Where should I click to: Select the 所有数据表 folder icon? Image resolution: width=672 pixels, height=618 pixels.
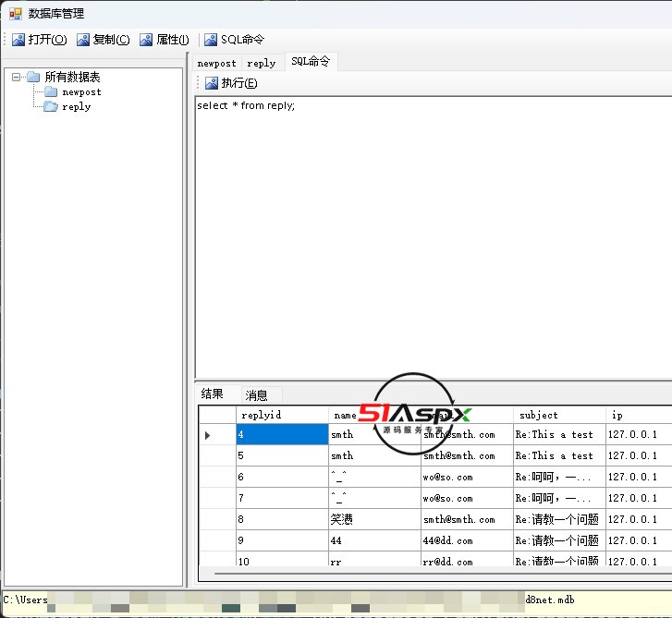click(x=33, y=77)
